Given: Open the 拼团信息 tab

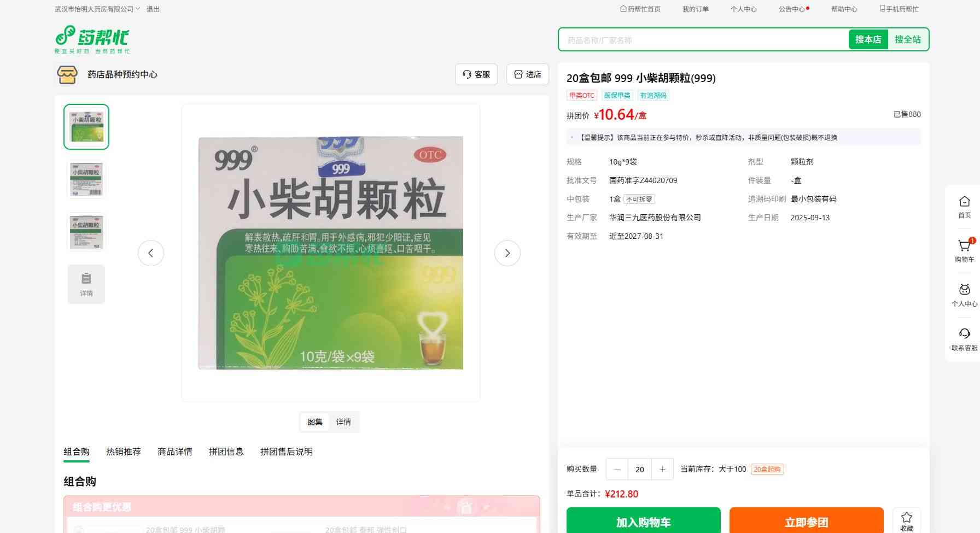Looking at the screenshot, I should click(226, 452).
